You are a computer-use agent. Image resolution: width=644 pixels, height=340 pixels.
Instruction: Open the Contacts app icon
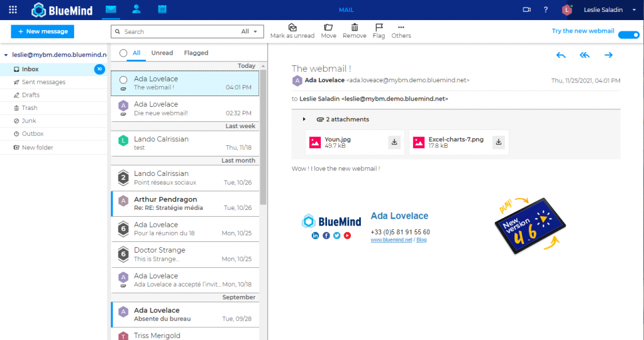pos(136,9)
